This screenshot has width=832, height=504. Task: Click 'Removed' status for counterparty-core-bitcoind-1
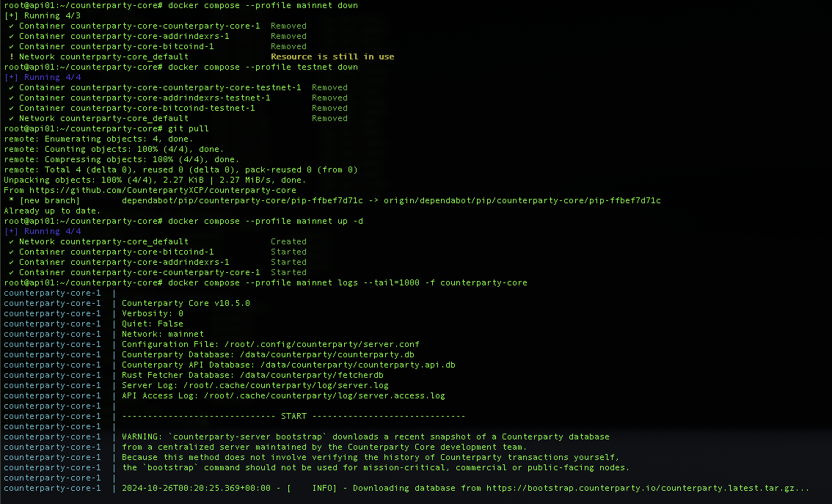pos(288,46)
